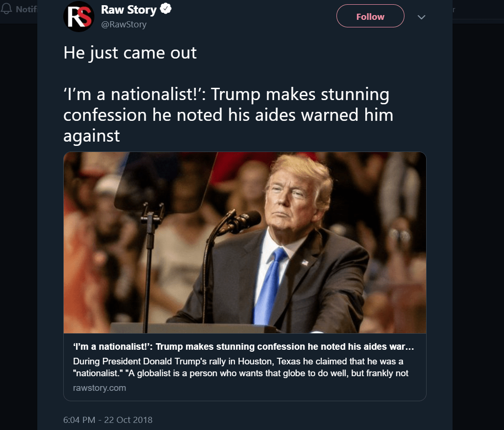The image size is (504, 430).
Task: Click the verified checkmark badge
Action: click(x=165, y=9)
